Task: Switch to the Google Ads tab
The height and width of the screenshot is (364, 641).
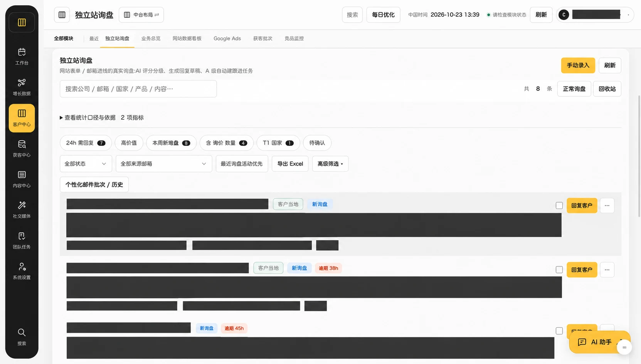Action: (x=227, y=39)
